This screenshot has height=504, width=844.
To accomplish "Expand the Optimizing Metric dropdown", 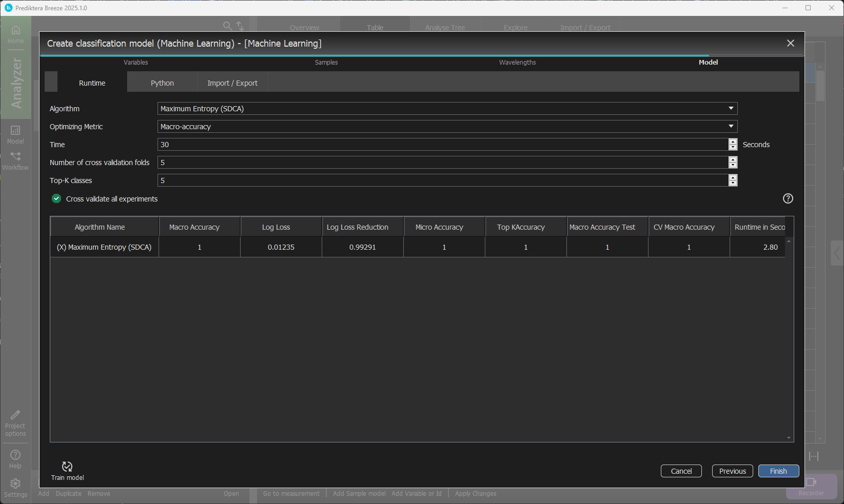I will 731,127.
